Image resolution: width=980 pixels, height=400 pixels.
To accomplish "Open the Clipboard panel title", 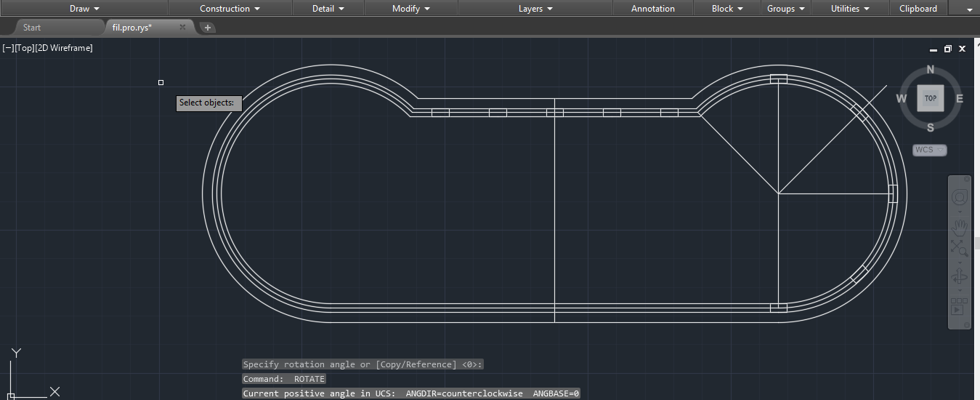I will [918, 9].
